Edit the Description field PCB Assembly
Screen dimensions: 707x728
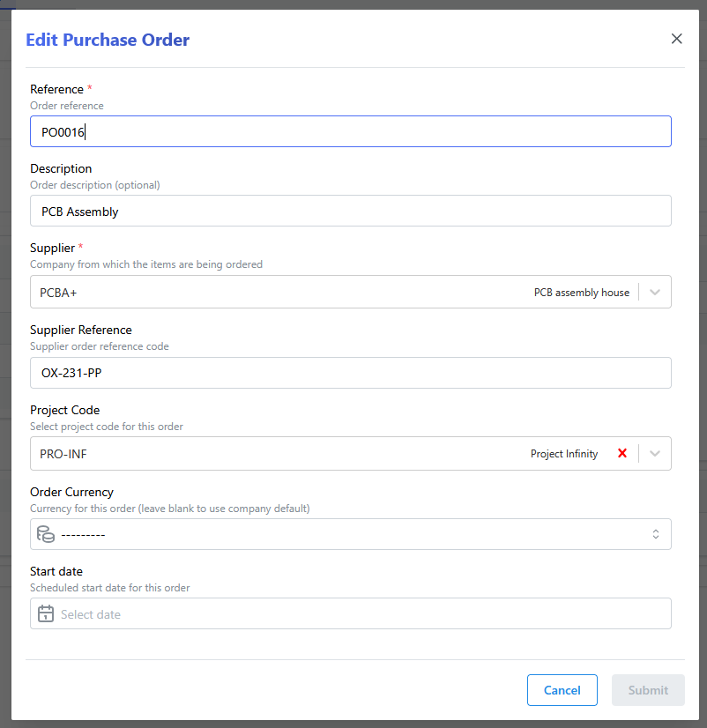click(x=351, y=211)
